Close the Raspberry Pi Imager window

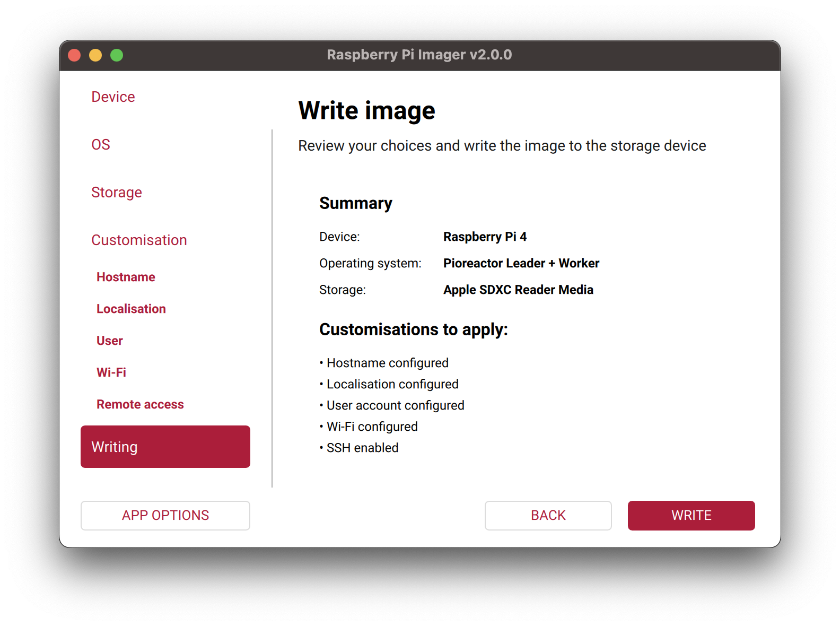click(74, 55)
